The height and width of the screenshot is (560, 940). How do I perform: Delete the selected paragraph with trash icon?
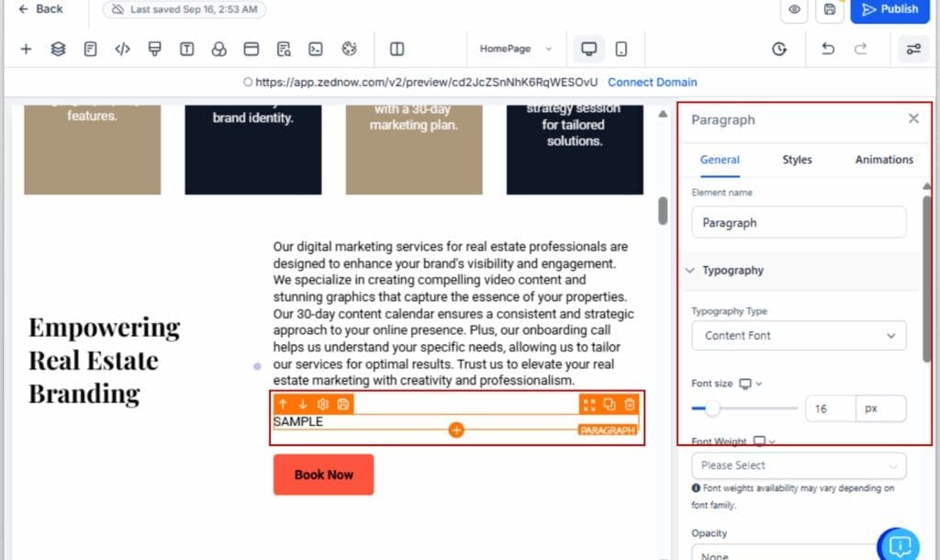630,404
